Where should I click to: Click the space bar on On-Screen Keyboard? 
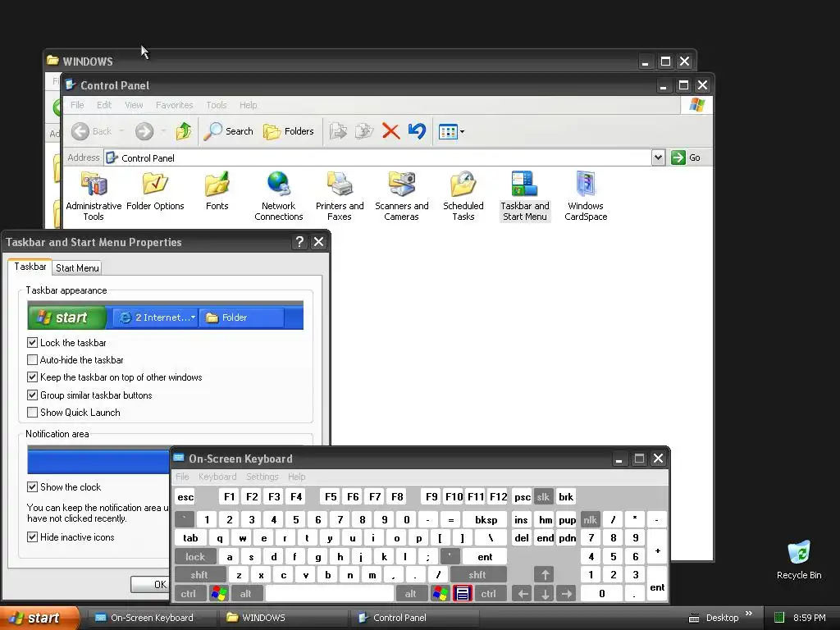pos(330,594)
